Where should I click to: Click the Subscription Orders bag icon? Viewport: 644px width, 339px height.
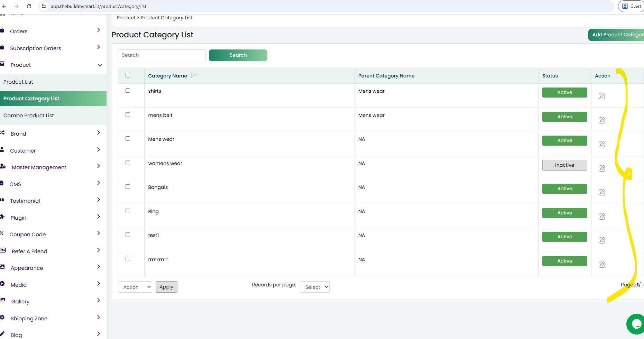[x=2, y=47]
